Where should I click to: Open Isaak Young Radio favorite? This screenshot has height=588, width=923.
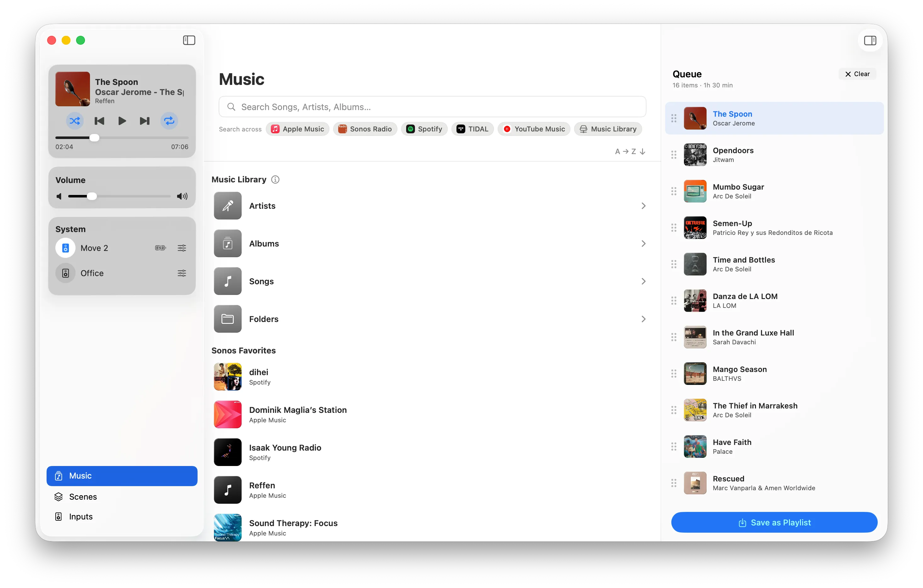[x=429, y=452]
